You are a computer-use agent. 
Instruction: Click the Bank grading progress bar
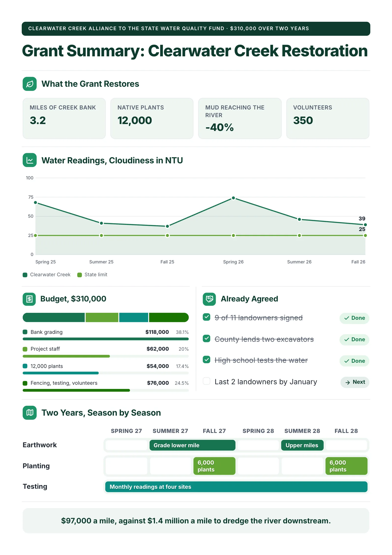[106, 339]
